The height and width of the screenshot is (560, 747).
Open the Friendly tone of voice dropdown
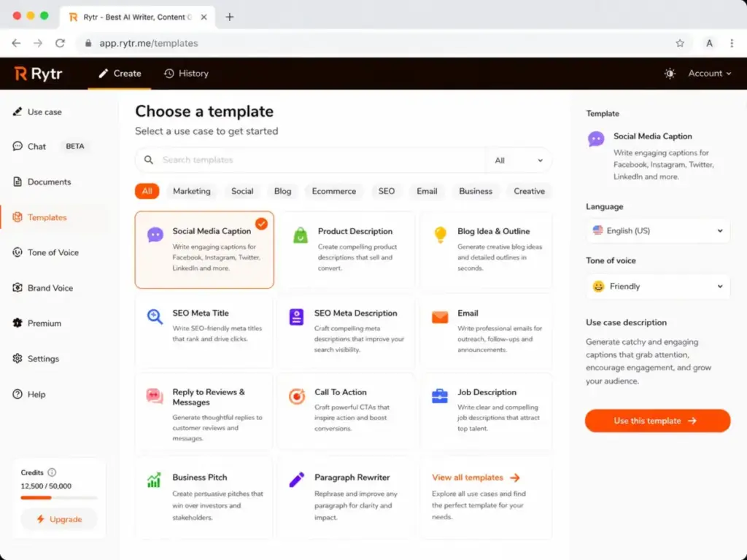[x=657, y=286]
